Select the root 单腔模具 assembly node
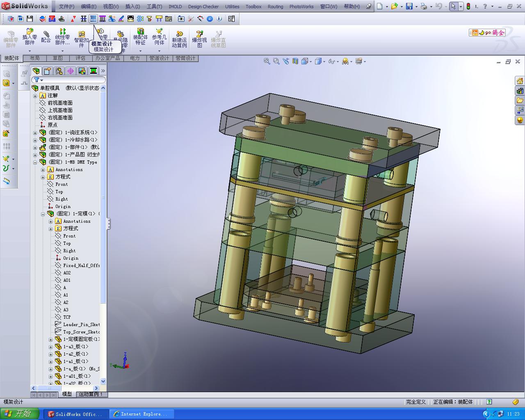 pos(50,88)
